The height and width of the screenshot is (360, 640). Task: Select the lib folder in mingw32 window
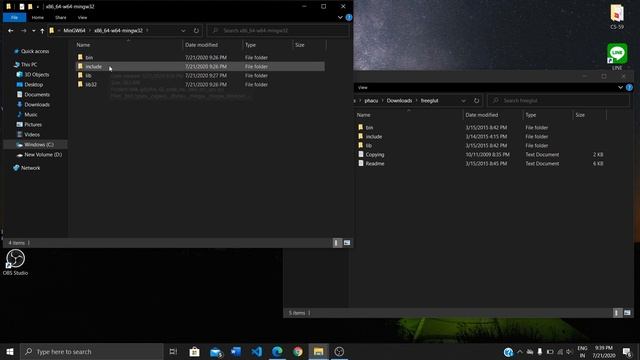click(x=200, y=76)
